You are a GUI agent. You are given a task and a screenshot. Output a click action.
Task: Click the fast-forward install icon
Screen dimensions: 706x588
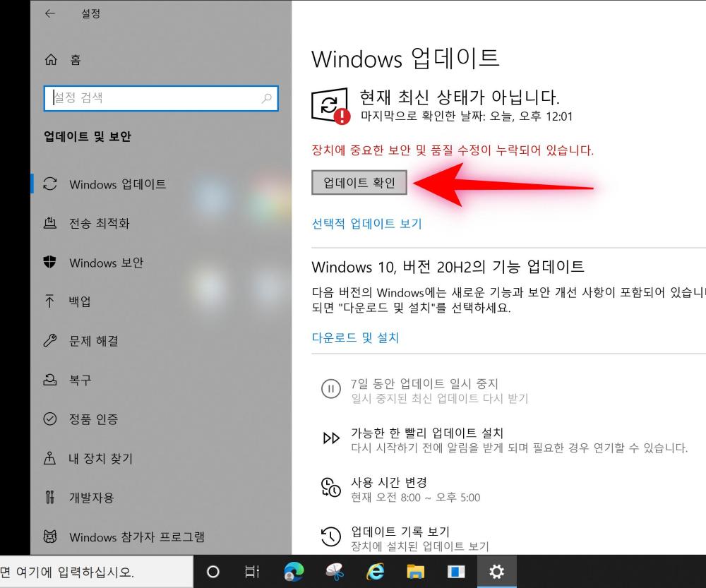[331, 438]
